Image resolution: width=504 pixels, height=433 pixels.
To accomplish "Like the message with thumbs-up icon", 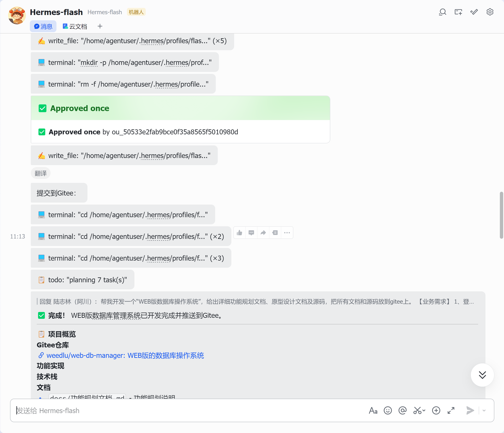I will [x=240, y=233].
